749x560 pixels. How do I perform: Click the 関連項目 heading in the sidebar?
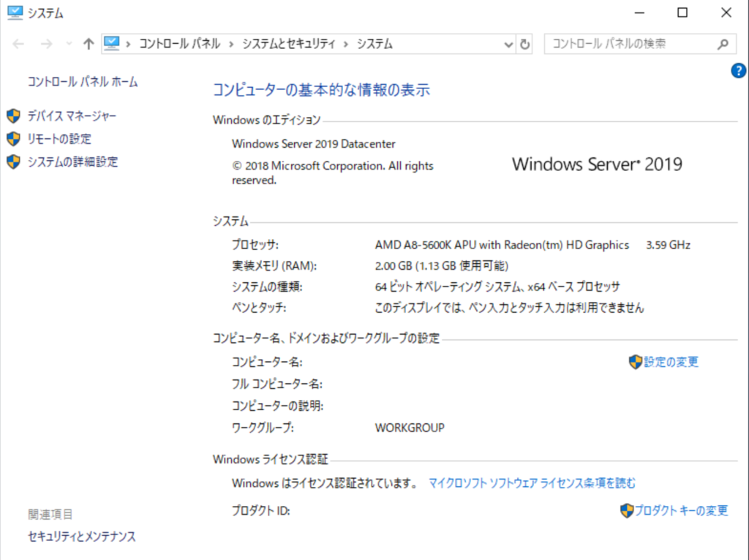[x=50, y=514]
